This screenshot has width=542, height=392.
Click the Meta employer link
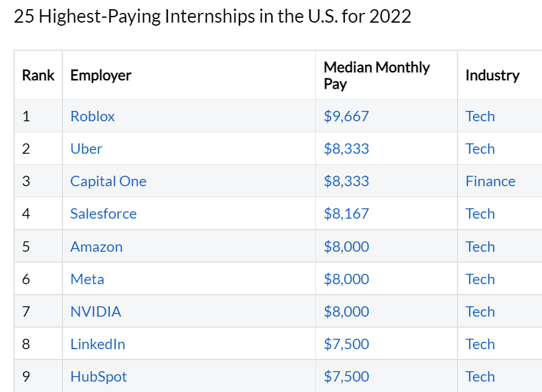87,279
